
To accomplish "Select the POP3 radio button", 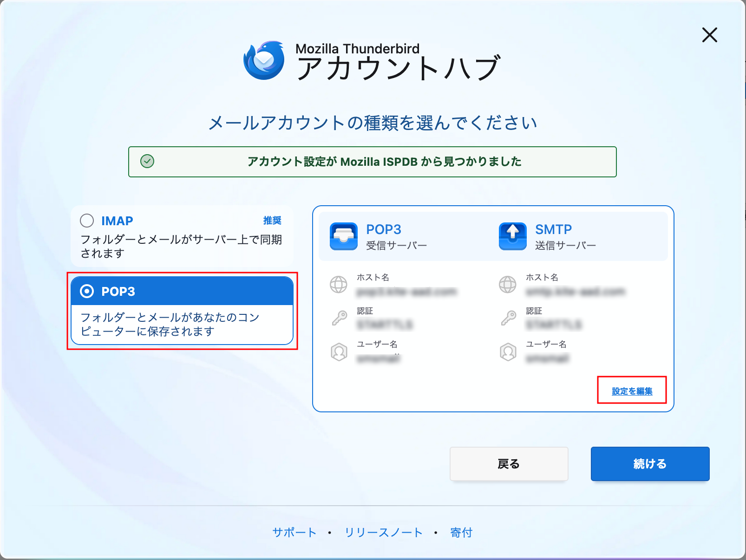I will click(87, 291).
